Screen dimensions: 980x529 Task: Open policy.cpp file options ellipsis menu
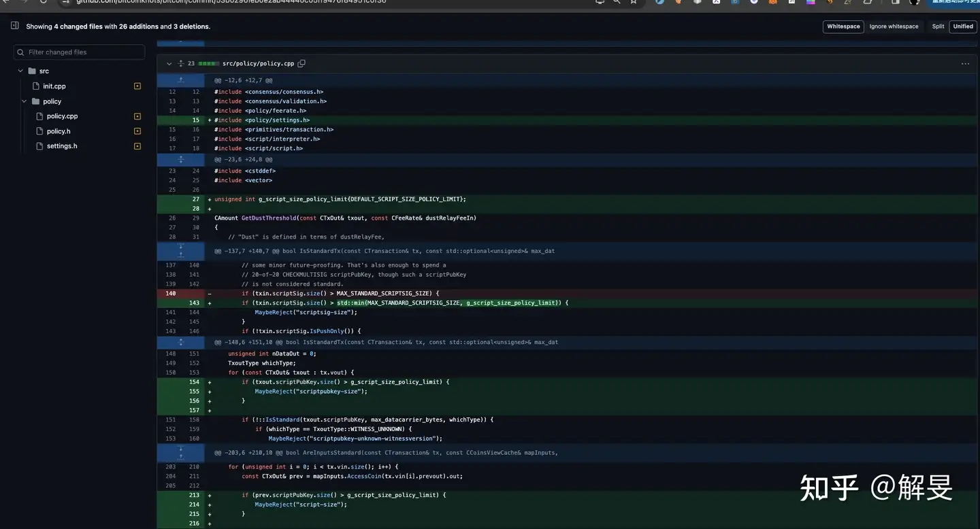pyautogui.click(x=965, y=63)
